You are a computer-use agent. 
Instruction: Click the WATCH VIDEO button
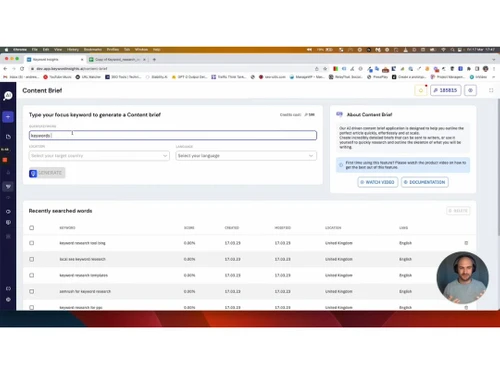[x=378, y=182]
